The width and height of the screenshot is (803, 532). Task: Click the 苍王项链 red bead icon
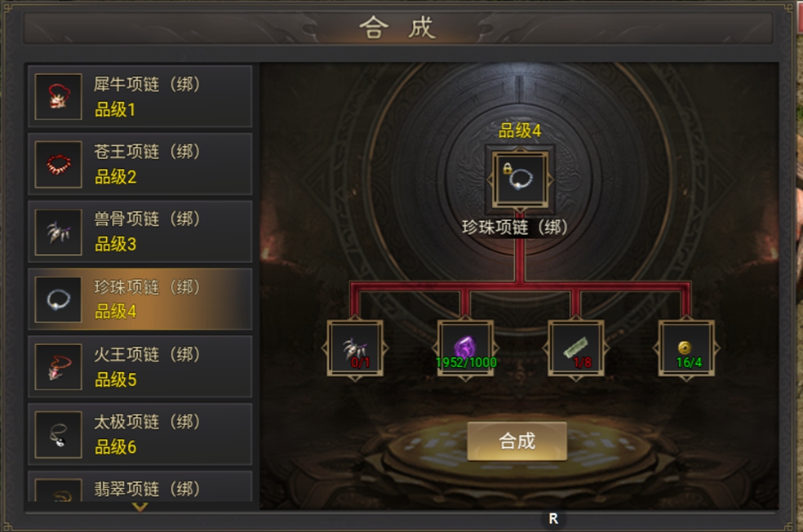tap(59, 164)
